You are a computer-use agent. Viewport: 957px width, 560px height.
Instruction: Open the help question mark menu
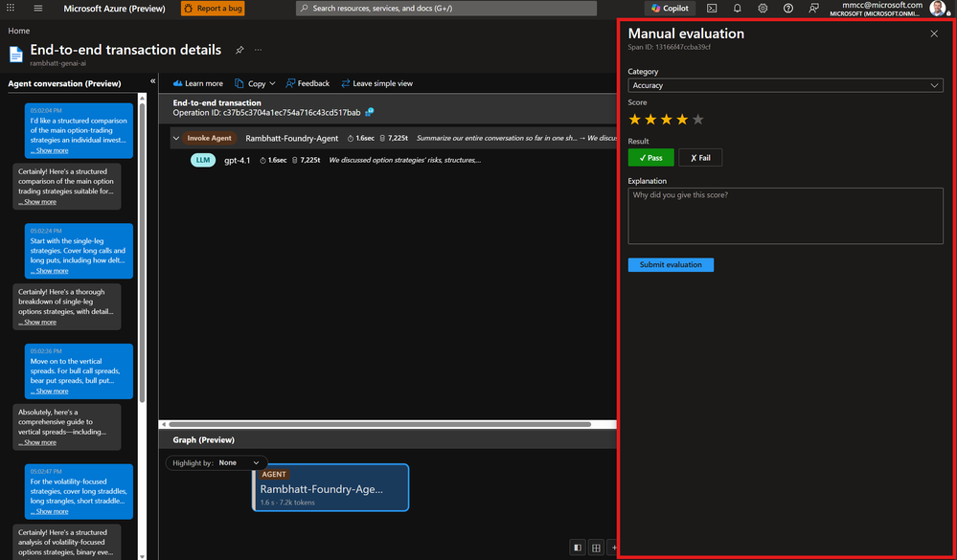click(x=788, y=9)
